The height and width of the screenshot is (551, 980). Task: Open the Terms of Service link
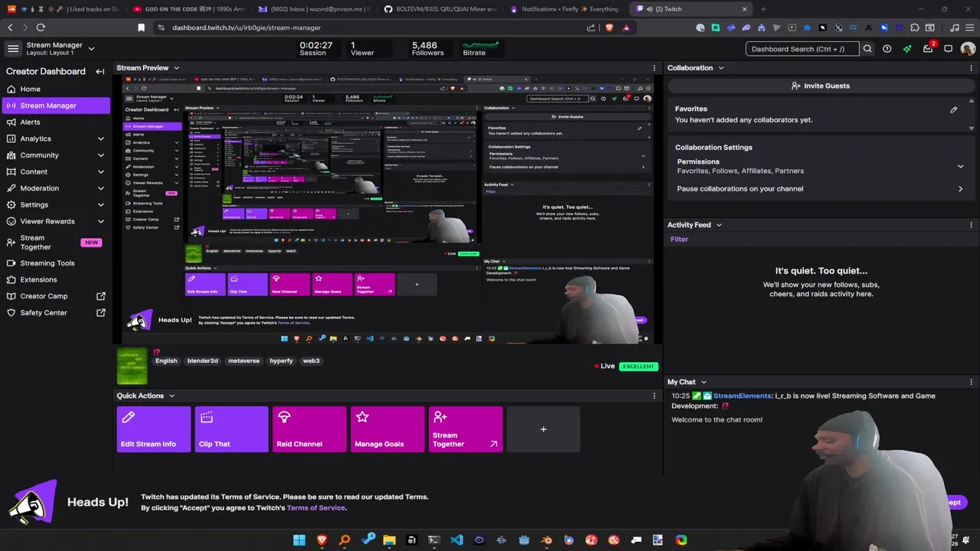pos(315,508)
